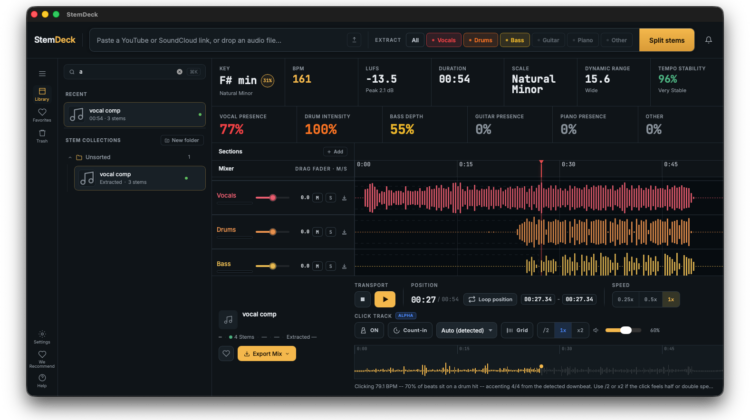Open Favorites in the sidebar

(x=42, y=115)
